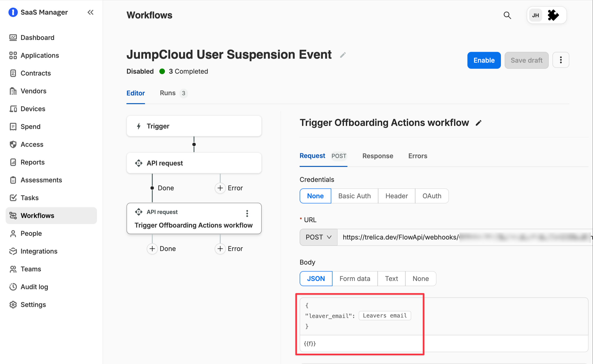Screen dimensions: 593x364
Task: Click the Applications grid icon
Action: [x=13, y=55]
